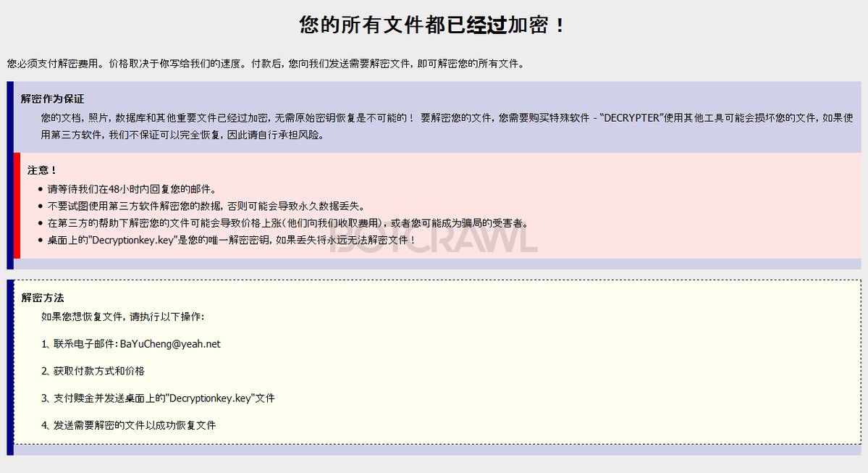Click bullet about Decryptionkey.key being the only key
This screenshot has height=473, width=868.
coord(232,240)
